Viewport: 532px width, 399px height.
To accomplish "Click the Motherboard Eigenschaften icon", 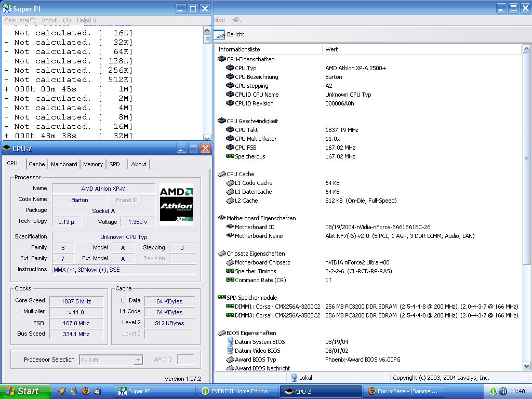I will 221,218.
